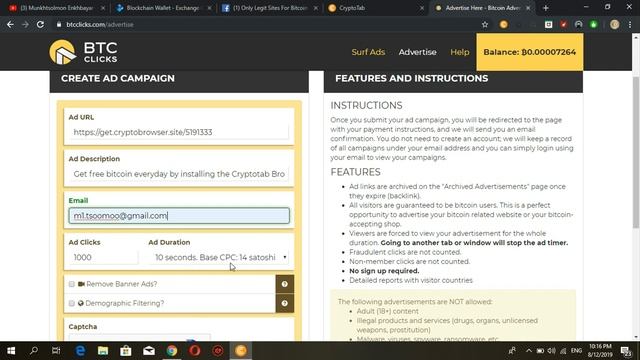This screenshot has width=640, height=360.
Task: Click the Ad Description input field
Action: [179, 174]
